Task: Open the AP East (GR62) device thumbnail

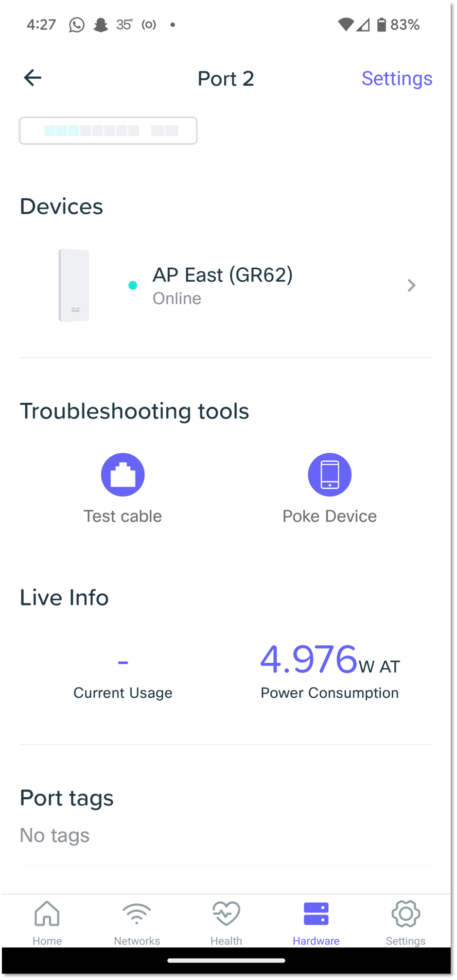Action: tap(74, 285)
